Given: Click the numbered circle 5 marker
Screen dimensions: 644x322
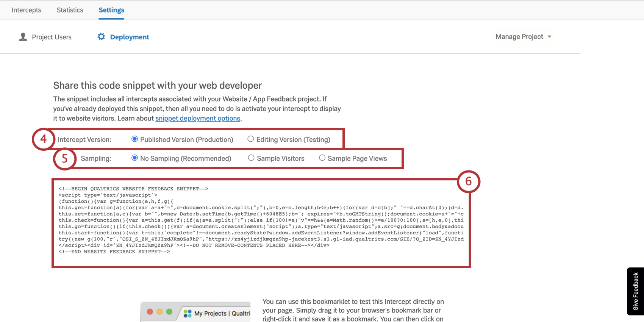Looking at the screenshot, I should [65, 158].
